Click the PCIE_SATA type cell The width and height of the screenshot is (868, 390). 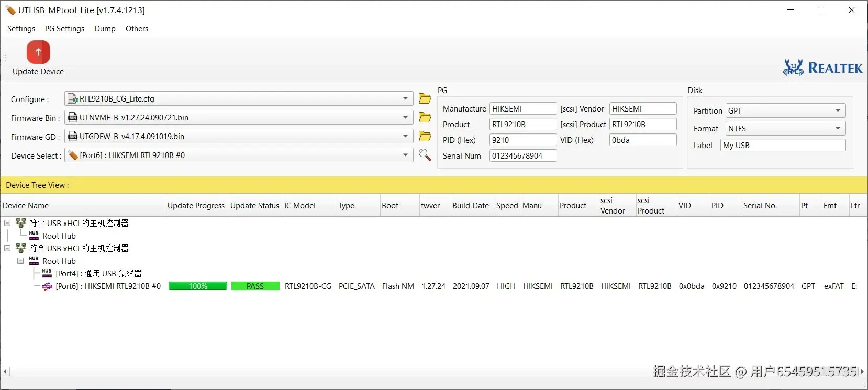click(x=357, y=286)
